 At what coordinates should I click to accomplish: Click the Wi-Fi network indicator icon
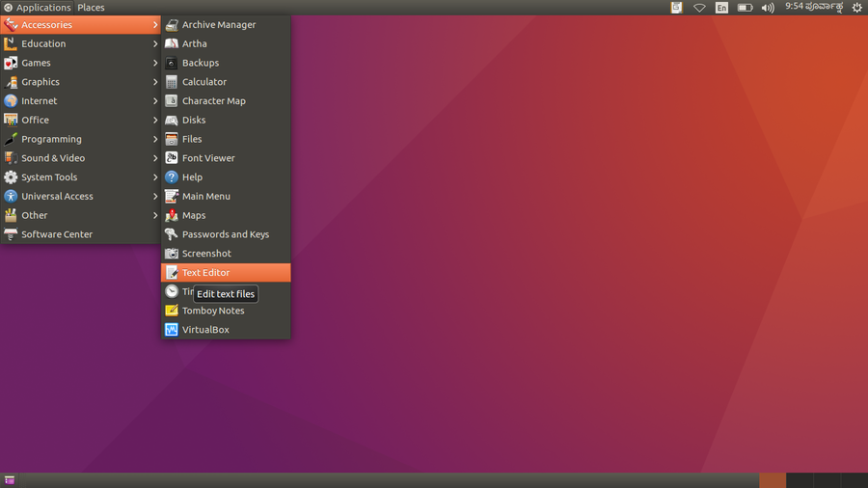pos(699,8)
